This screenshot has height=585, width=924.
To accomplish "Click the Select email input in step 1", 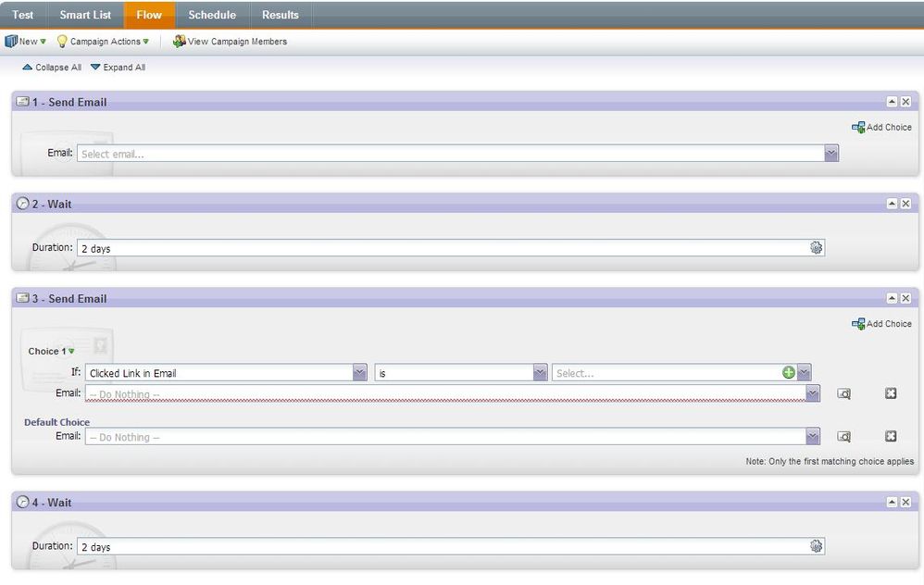I will click(x=451, y=154).
